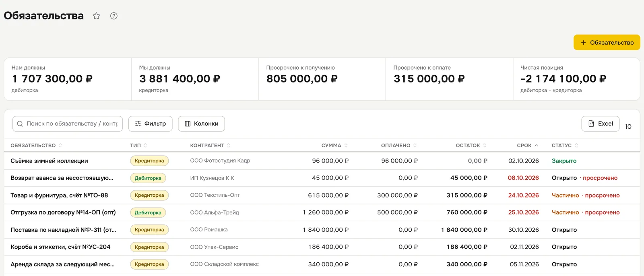The height and width of the screenshot is (276, 644).
Task: Reverse the СРОК ascending sort arrow
Action: (536, 146)
